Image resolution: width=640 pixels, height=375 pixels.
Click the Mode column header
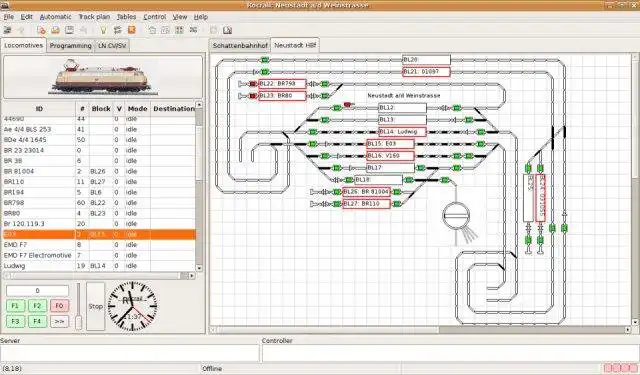pyautogui.click(x=137, y=109)
